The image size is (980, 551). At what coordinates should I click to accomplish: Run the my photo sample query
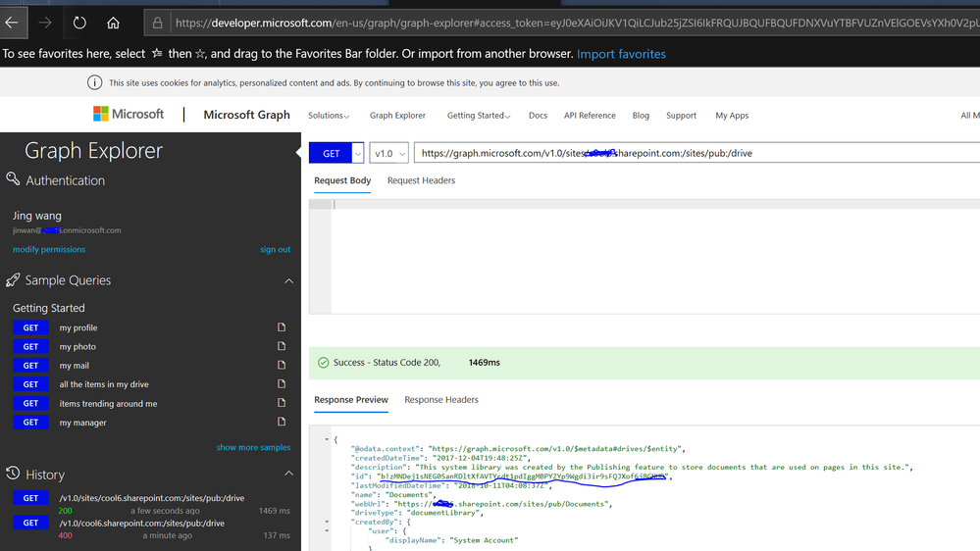click(30, 346)
